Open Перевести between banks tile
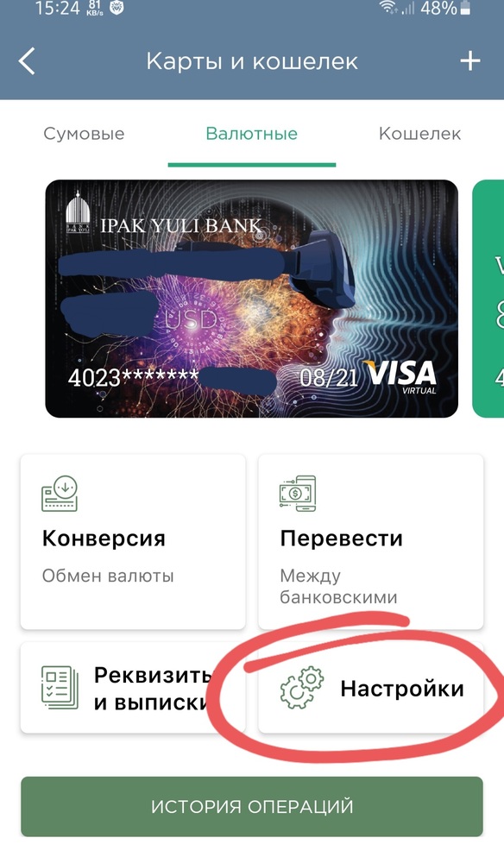This screenshot has height=863, width=504. pyautogui.click(x=371, y=542)
